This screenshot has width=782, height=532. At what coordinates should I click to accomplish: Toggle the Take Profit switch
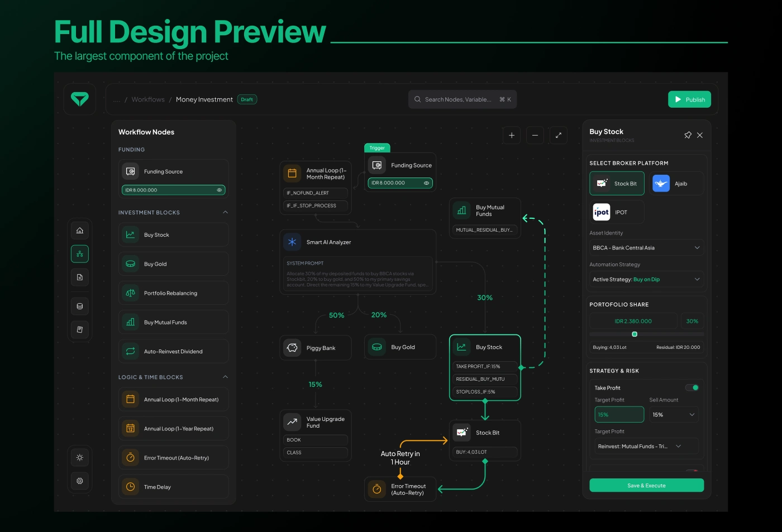point(692,387)
